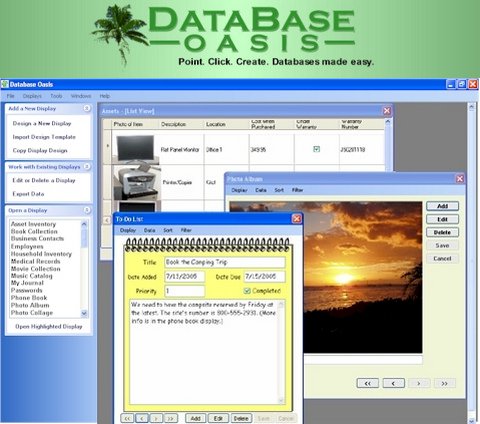
Task: Select Phone Book in display list
Action: tap(29, 298)
